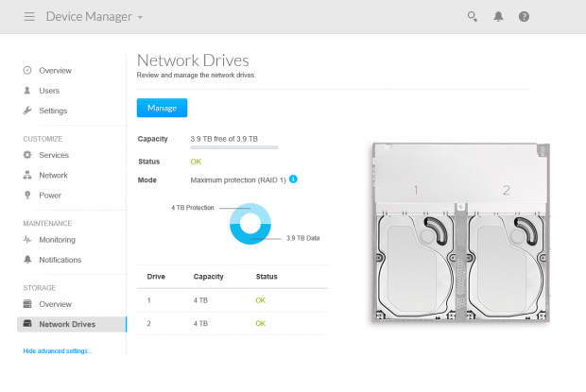Open the Monitoring menu item
The image size is (586, 392).
57,240
